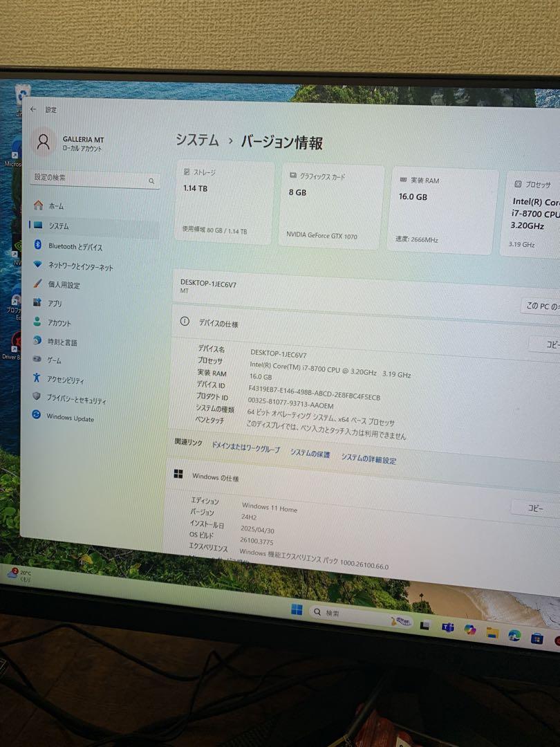Open the グラフィックス カード 8 GB card
The width and height of the screenshot is (560, 747).
pyautogui.click(x=332, y=206)
